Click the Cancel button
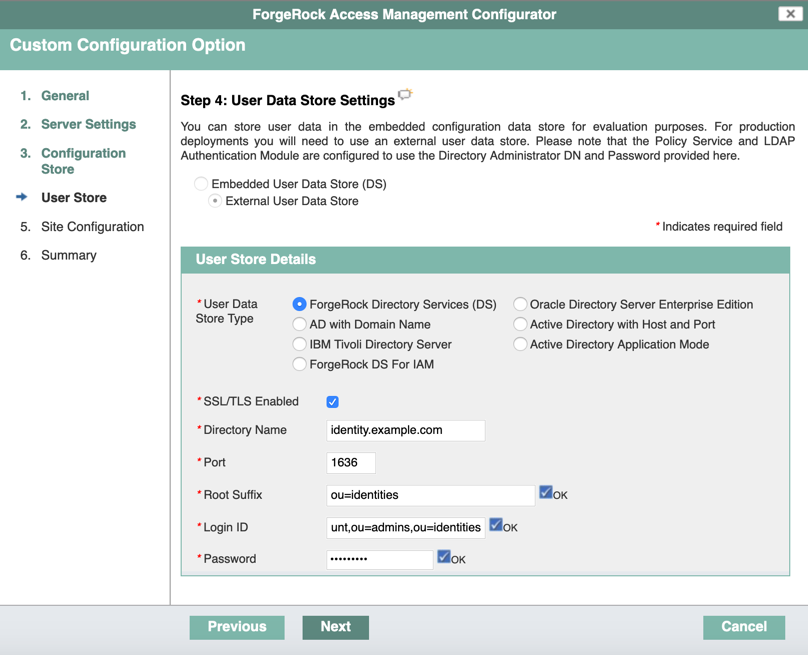 click(744, 627)
